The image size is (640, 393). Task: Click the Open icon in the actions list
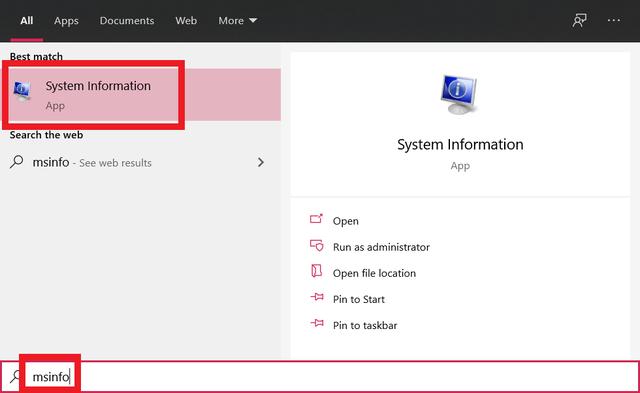[316, 220]
